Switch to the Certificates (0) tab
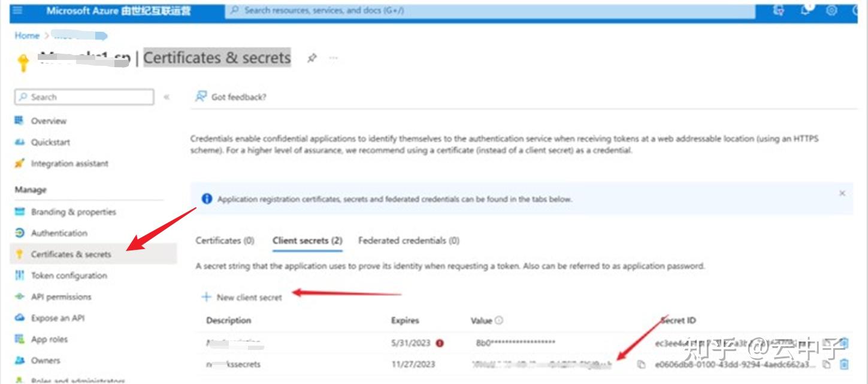The width and height of the screenshot is (868, 384). tap(224, 240)
